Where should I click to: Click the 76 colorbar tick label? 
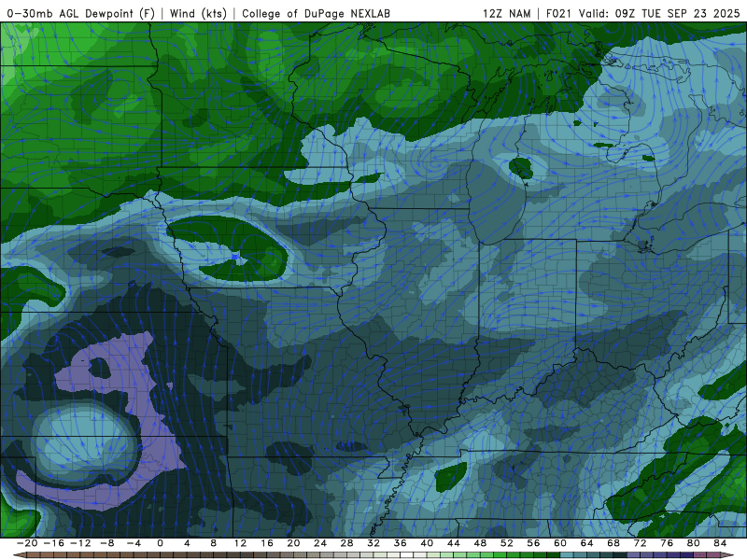pyautogui.click(x=667, y=543)
